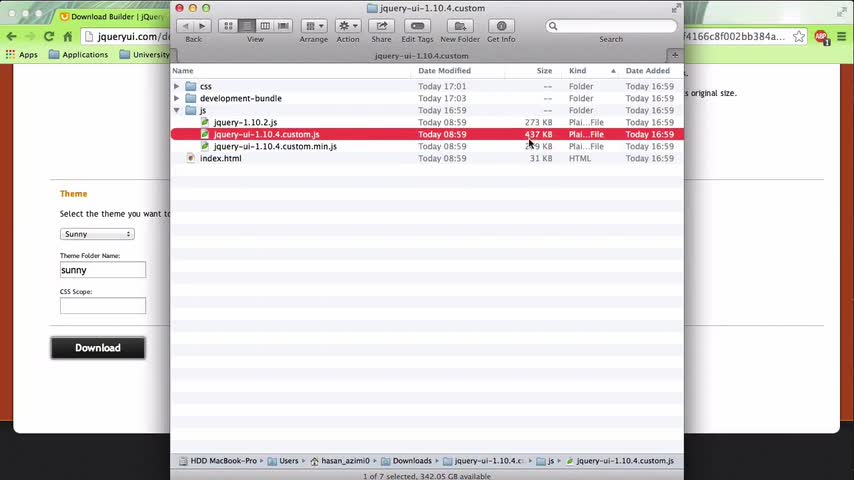Select the js folder icon
854x480 pixels.
pyautogui.click(x=191, y=110)
